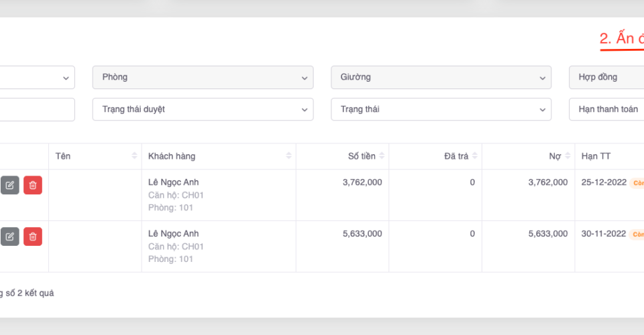The width and height of the screenshot is (644, 335).
Task: Click the sort arrows beside Đã trả
Action: (x=475, y=156)
